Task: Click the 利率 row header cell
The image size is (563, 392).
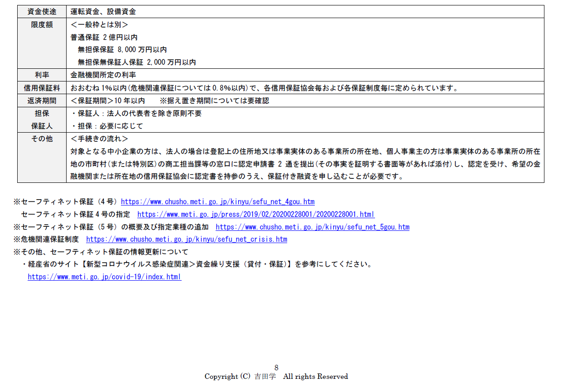Action: [42, 75]
